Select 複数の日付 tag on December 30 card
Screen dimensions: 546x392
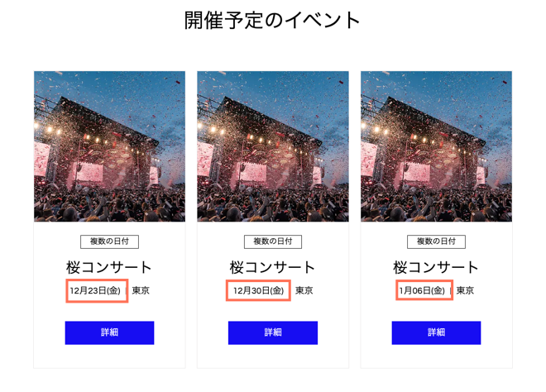click(x=272, y=241)
